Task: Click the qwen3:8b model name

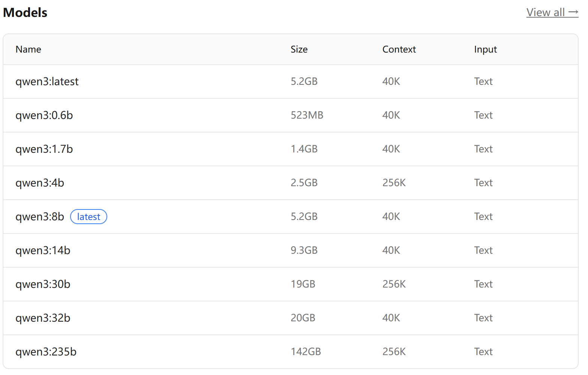Action: point(40,217)
